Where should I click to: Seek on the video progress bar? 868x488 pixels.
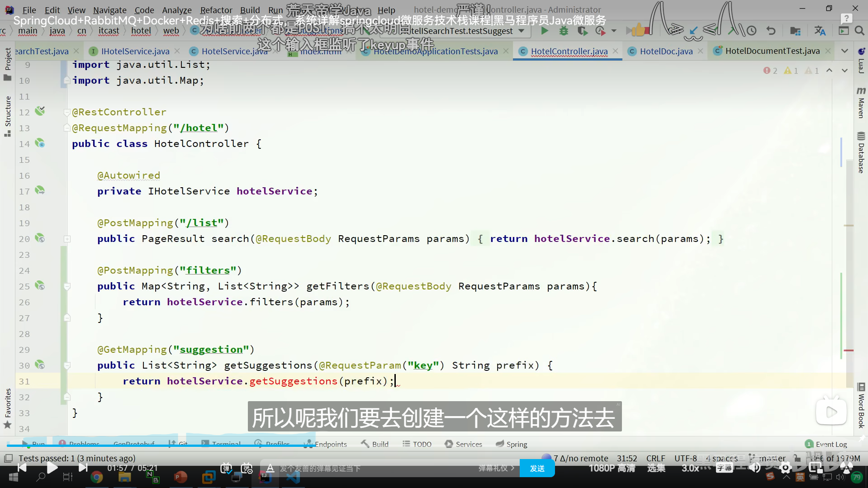coord(434,446)
